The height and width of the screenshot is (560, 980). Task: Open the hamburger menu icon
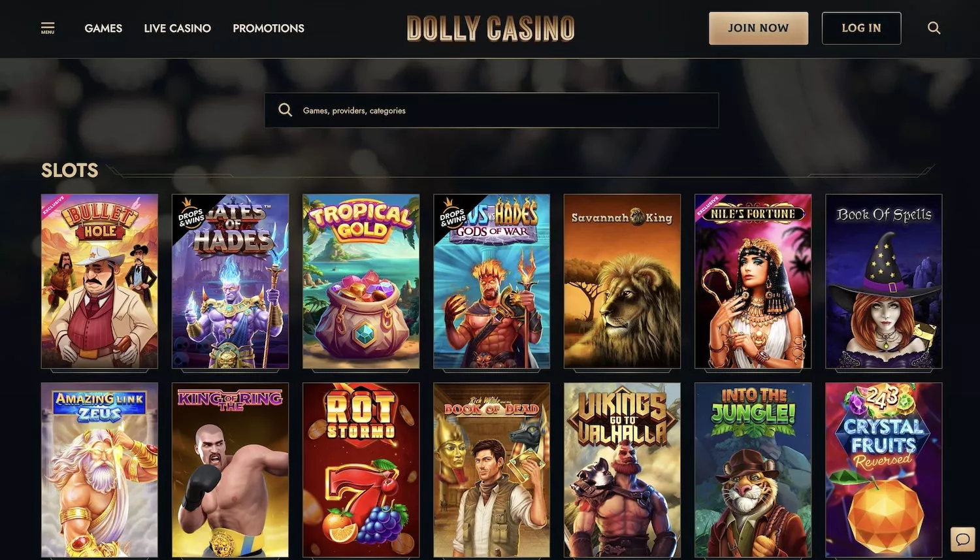click(x=48, y=28)
